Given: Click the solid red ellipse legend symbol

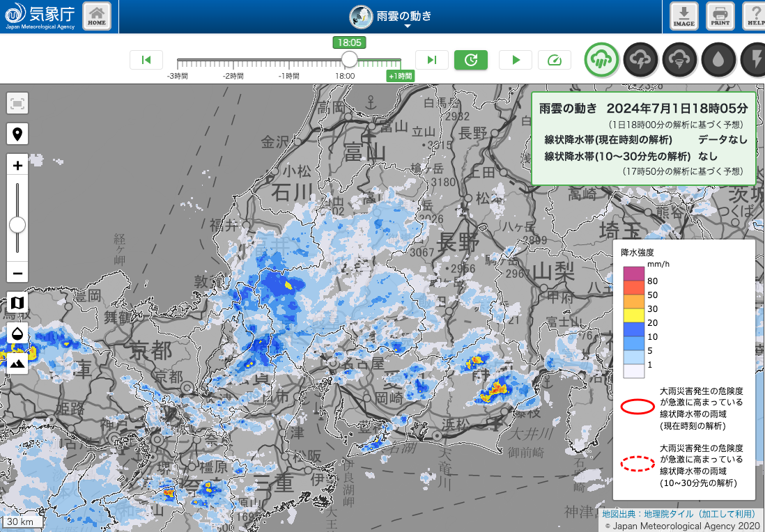Looking at the screenshot, I should [x=637, y=406].
